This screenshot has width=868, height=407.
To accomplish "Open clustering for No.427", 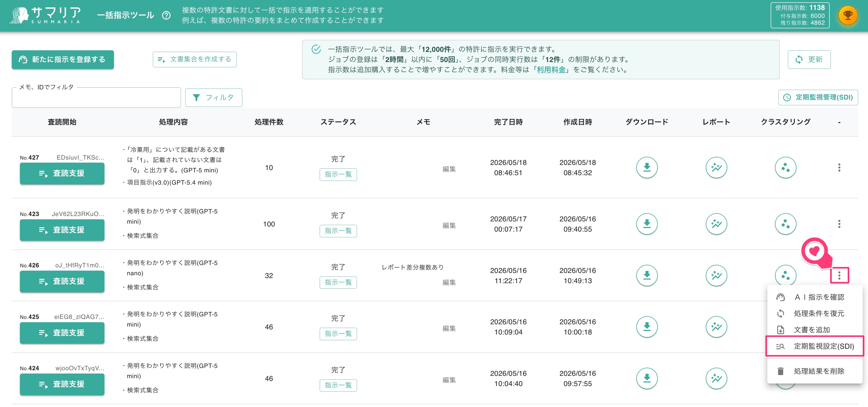I will [785, 167].
